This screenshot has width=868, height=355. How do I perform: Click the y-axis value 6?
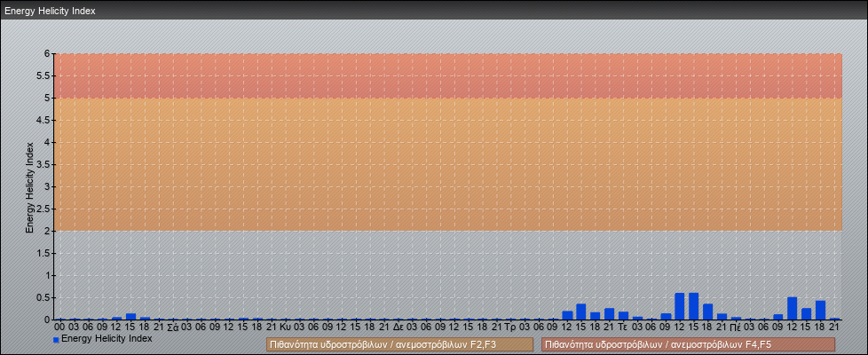click(47, 54)
